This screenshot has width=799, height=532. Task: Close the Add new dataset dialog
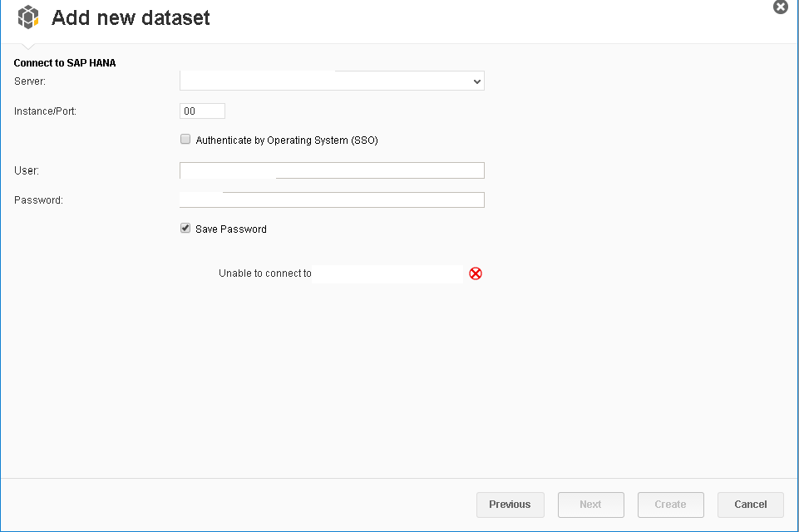click(780, 7)
